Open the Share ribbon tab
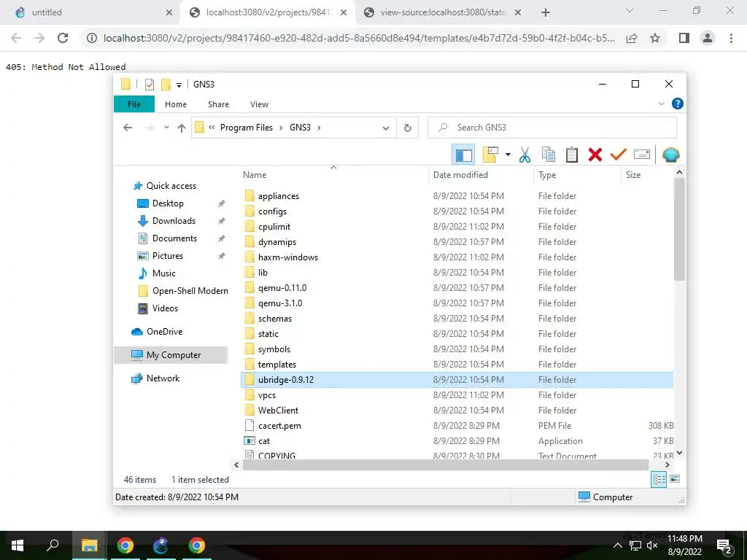This screenshot has width=747, height=560. coord(218,104)
